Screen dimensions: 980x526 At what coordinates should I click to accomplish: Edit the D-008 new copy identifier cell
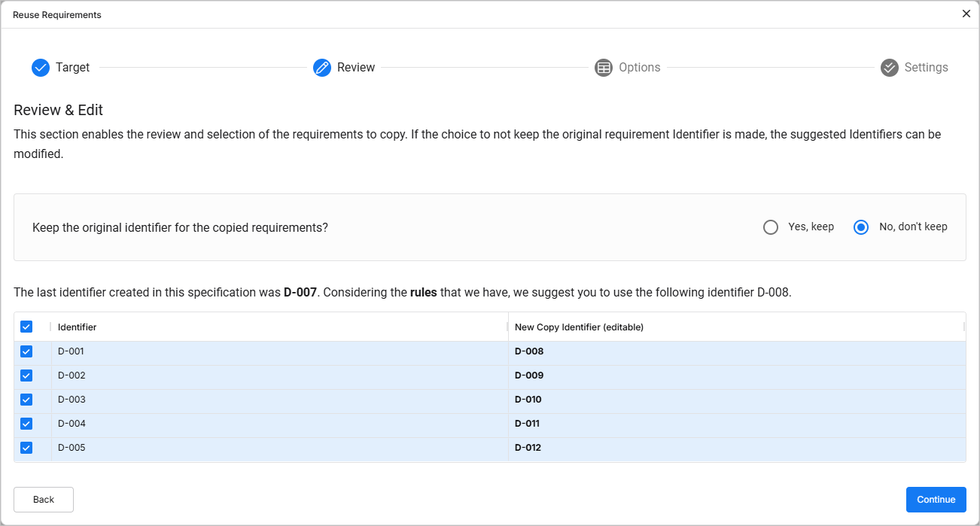tap(529, 351)
